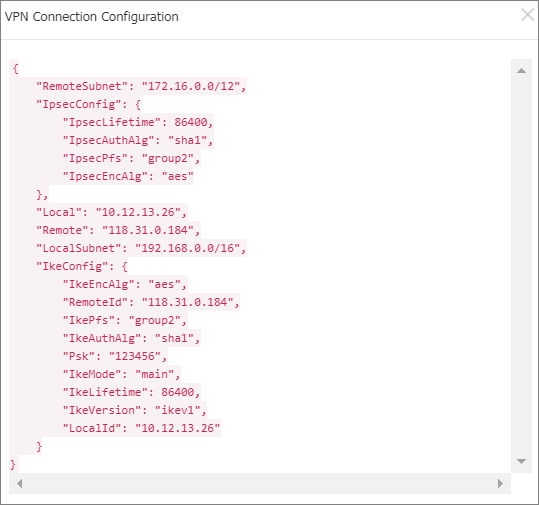
Task: Click the IkeVersion ikev1 line
Action: coord(134,410)
